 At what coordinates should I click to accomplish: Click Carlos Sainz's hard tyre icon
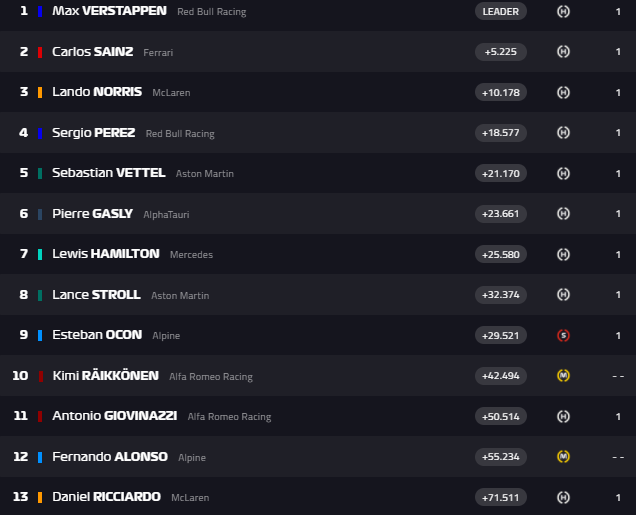tap(563, 52)
